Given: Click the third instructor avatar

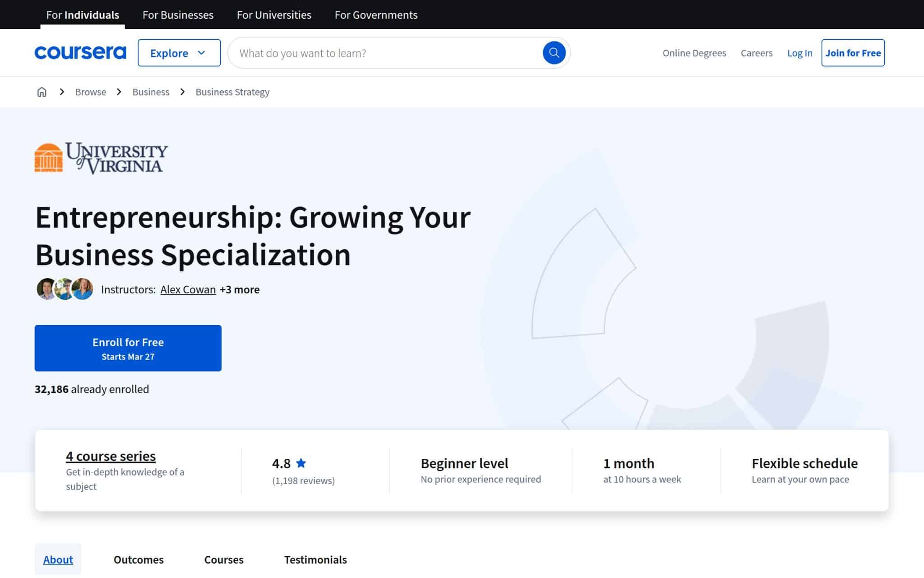Looking at the screenshot, I should point(83,289).
